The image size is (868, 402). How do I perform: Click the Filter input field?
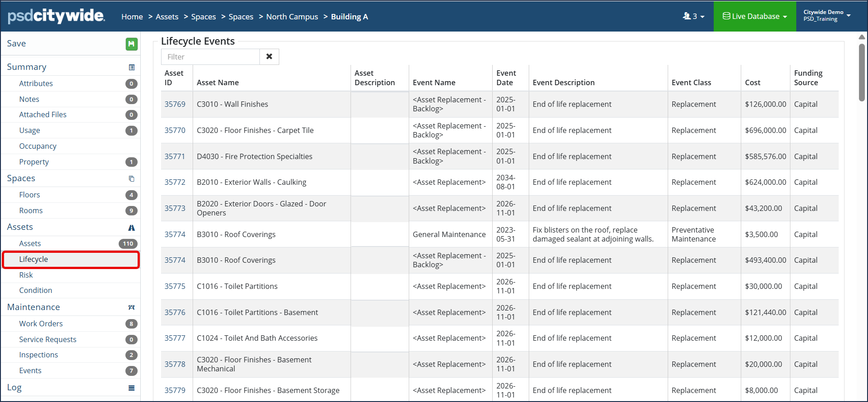pos(210,57)
